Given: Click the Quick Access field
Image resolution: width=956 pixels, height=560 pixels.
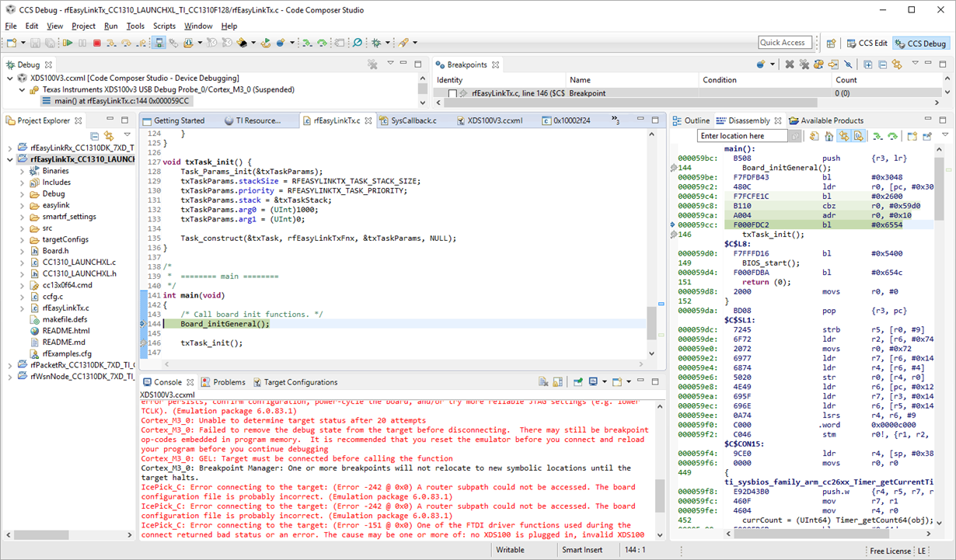Looking at the screenshot, I should 785,43.
